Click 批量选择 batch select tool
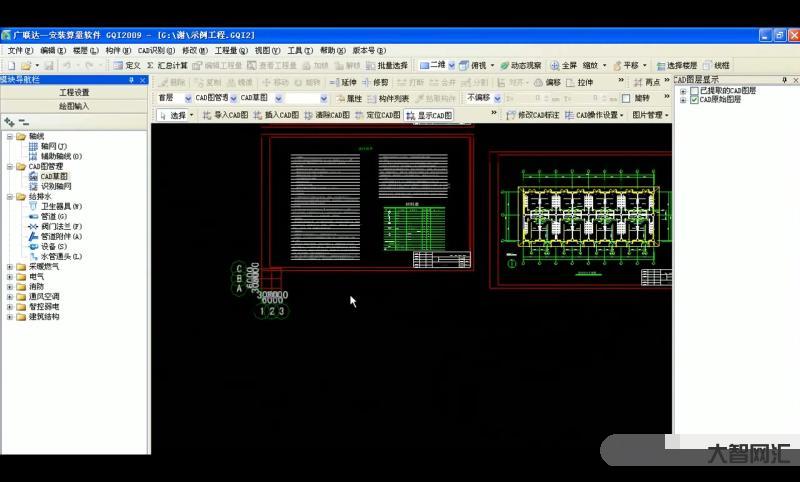Screen dimensions: 800x482 click(x=387, y=65)
